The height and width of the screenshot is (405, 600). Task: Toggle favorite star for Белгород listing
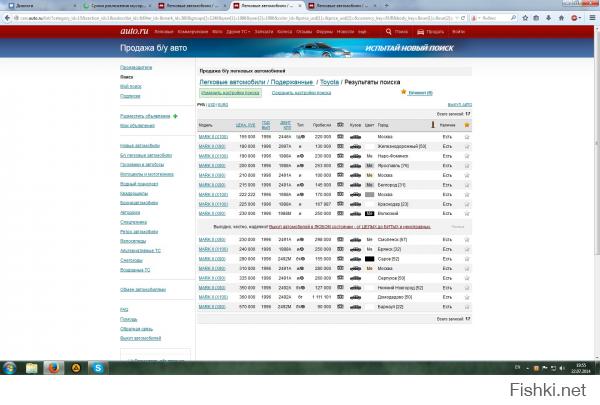point(466,185)
